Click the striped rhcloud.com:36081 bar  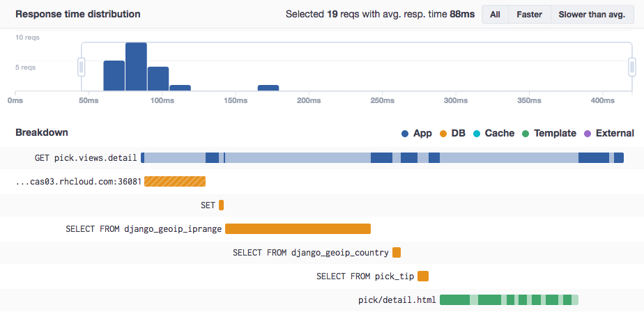pyautogui.click(x=175, y=182)
